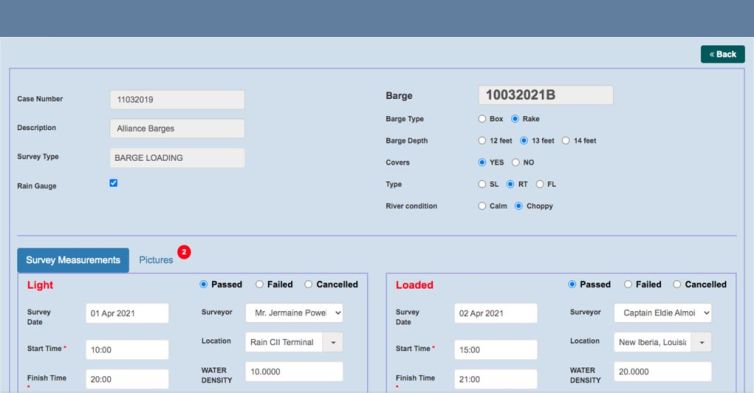This screenshot has width=754, height=393.
Task: Expand Light Location dropdown arrow
Action: [333, 342]
